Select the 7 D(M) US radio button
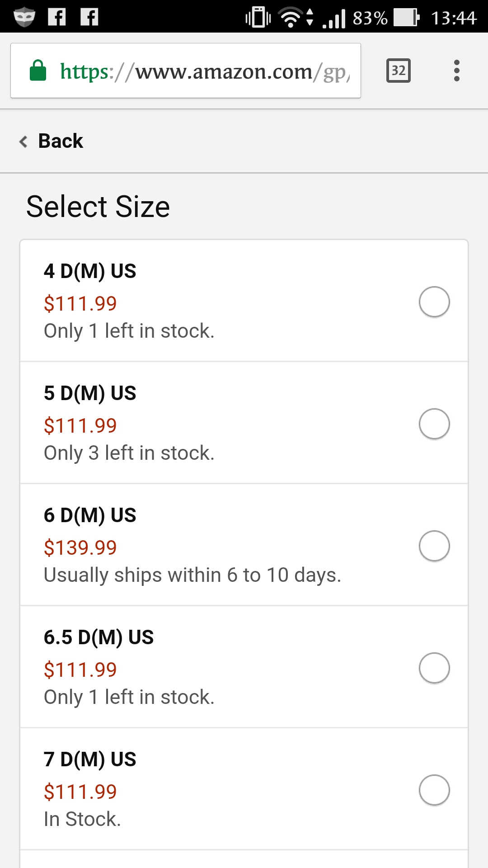The width and height of the screenshot is (488, 868). pyautogui.click(x=434, y=790)
